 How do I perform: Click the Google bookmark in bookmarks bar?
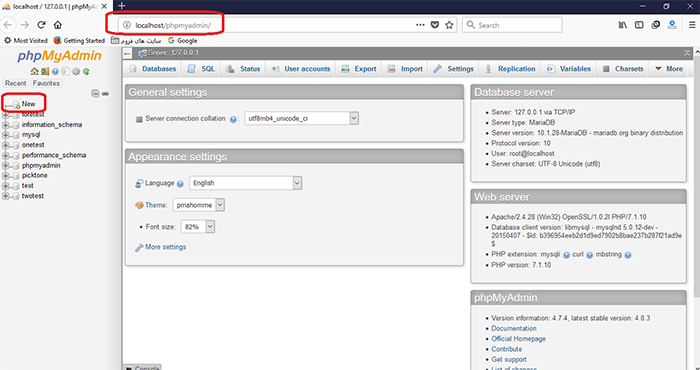coord(183,41)
